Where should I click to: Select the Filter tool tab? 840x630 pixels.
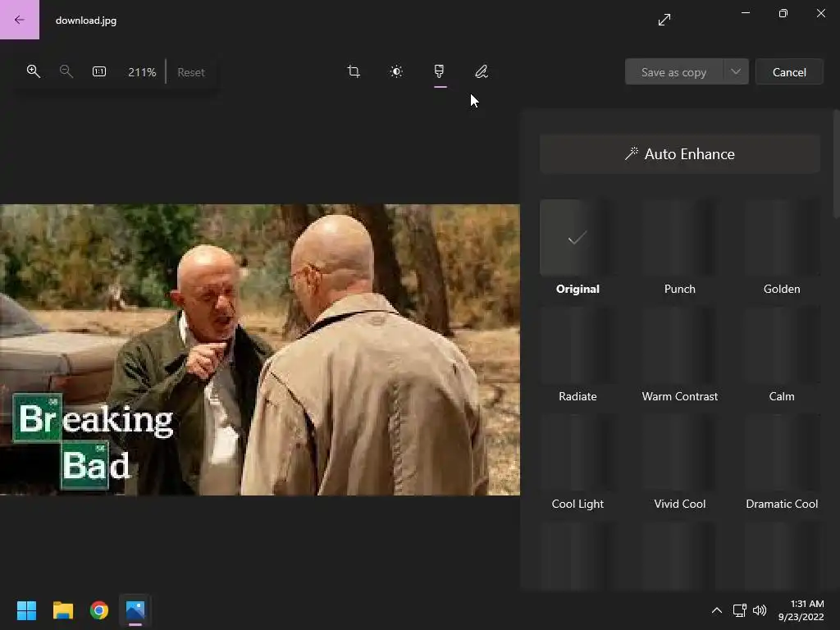pyautogui.click(x=440, y=71)
